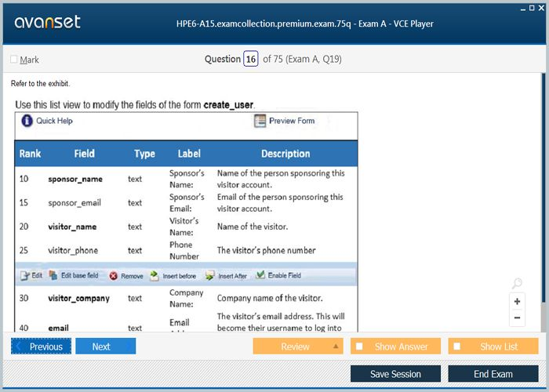Go to the Next question
549x392 pixels.
[105, 347]
